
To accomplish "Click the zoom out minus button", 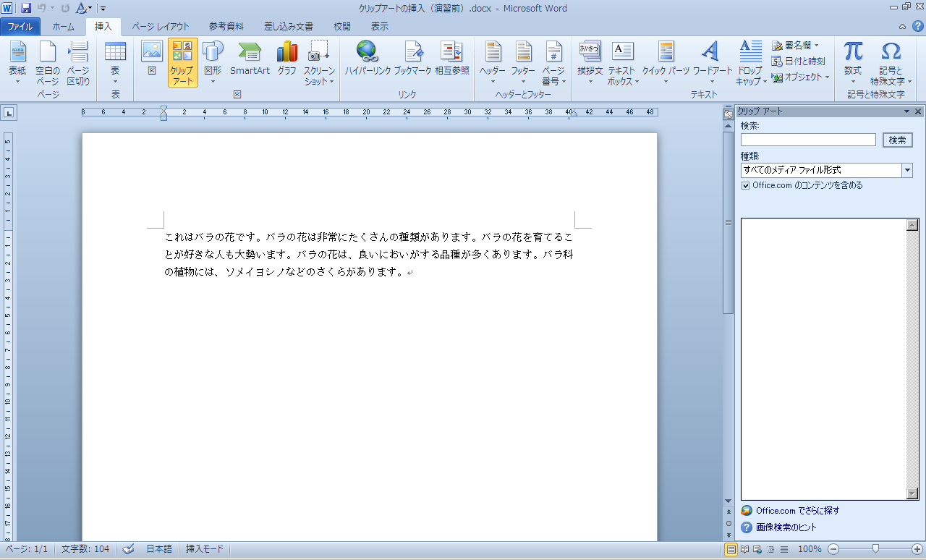I will coord(833,549).
